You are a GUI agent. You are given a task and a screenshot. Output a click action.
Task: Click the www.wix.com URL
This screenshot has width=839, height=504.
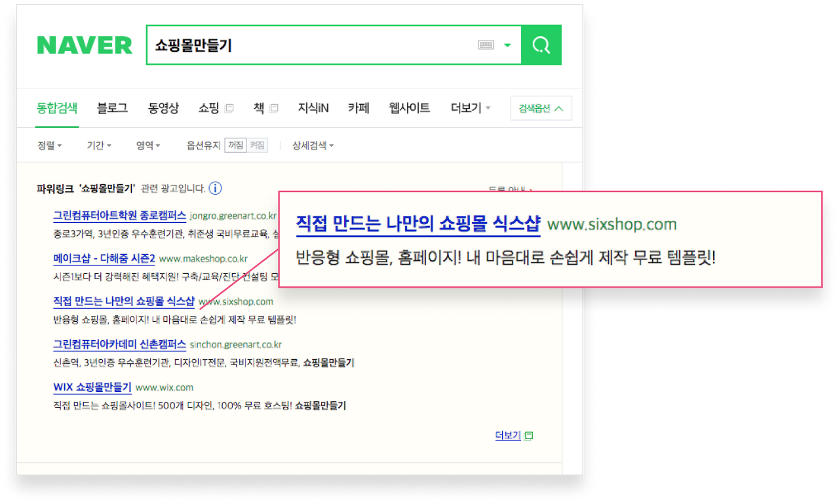point(165,387)
